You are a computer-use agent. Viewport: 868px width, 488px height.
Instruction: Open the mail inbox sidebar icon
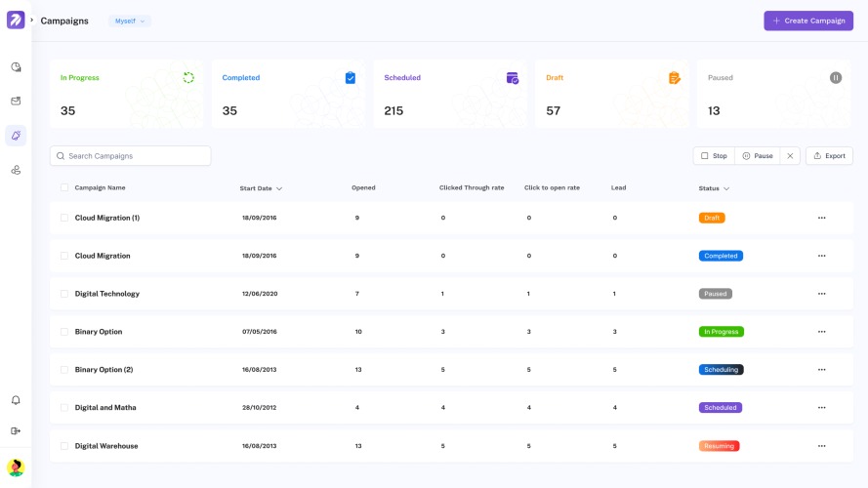(16, 101)
